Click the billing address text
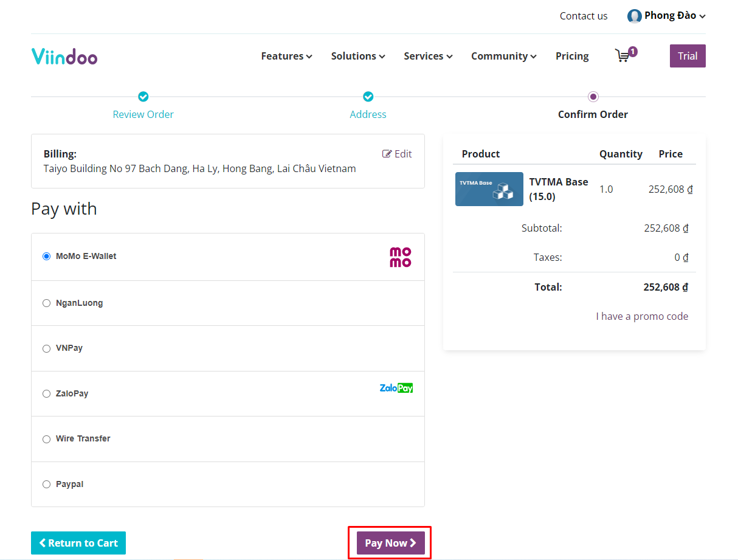The image size is (738, 560). click(x=200, y=168)
